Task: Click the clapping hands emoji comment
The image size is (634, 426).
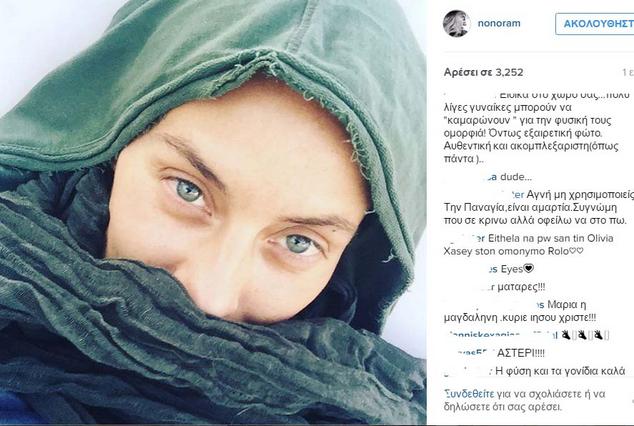Action: [x=584, y=335]
